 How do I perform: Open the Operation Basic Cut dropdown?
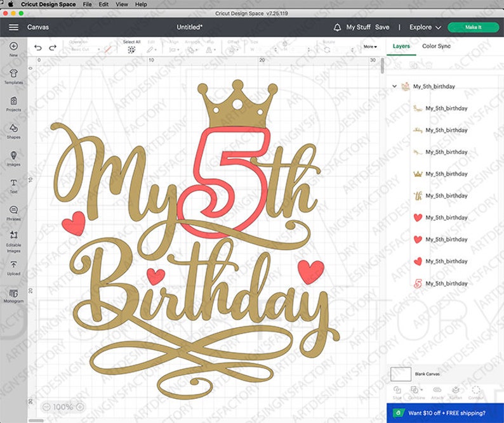(85, 49)
